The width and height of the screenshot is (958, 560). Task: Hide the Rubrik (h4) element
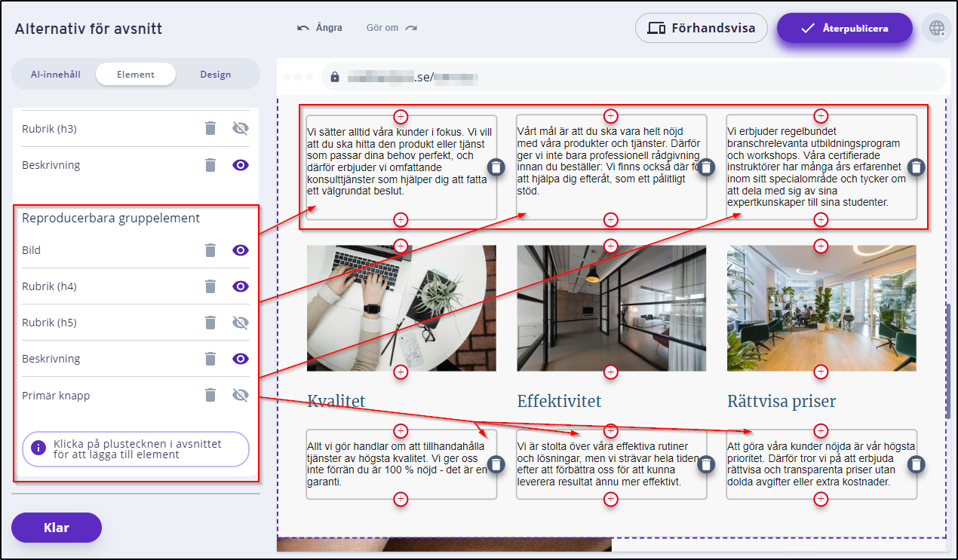tap(241, 286)
